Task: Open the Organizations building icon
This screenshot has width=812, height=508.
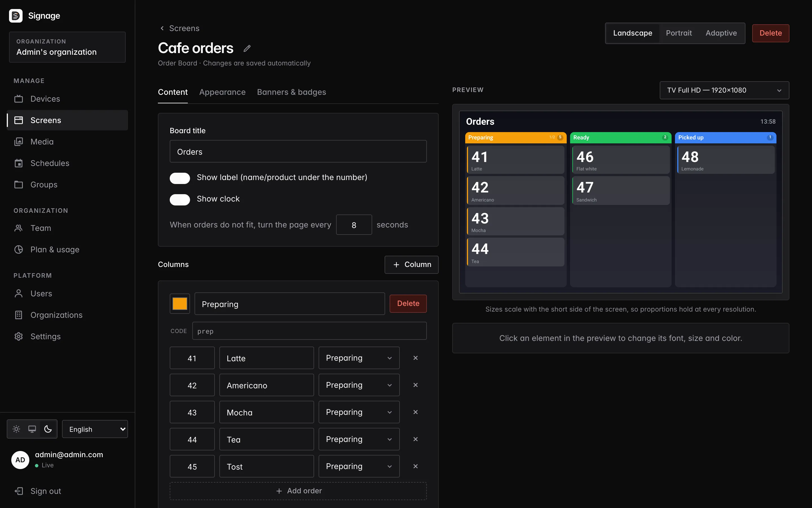Action: (x=18, y=315)
